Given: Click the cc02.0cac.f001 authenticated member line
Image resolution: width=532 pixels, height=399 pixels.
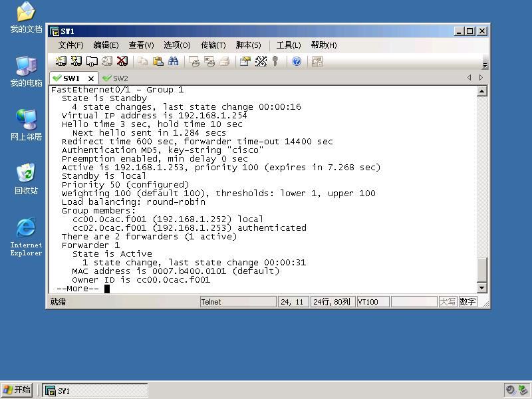Looking at the screenshot, I should tap(190, 227).
